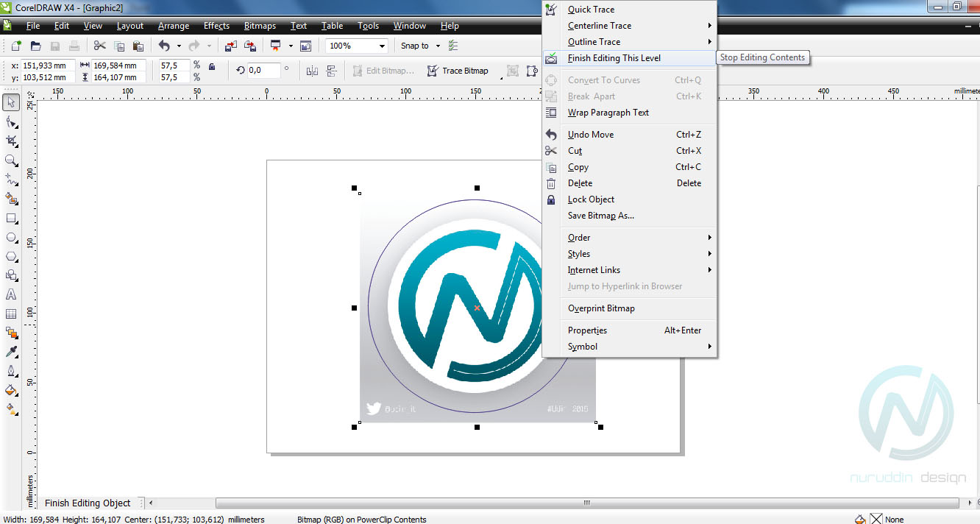Select the Smart Fill tool

11,198
